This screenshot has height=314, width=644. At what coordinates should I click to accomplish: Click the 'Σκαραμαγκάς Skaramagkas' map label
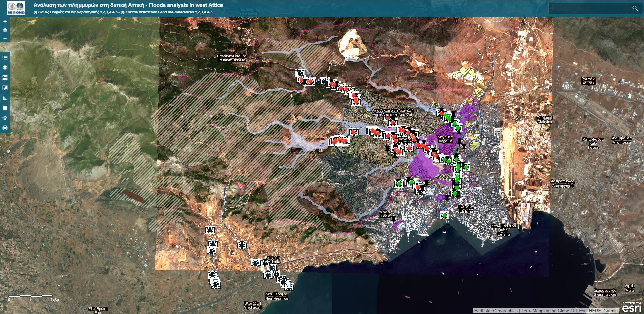click(605, 292)
